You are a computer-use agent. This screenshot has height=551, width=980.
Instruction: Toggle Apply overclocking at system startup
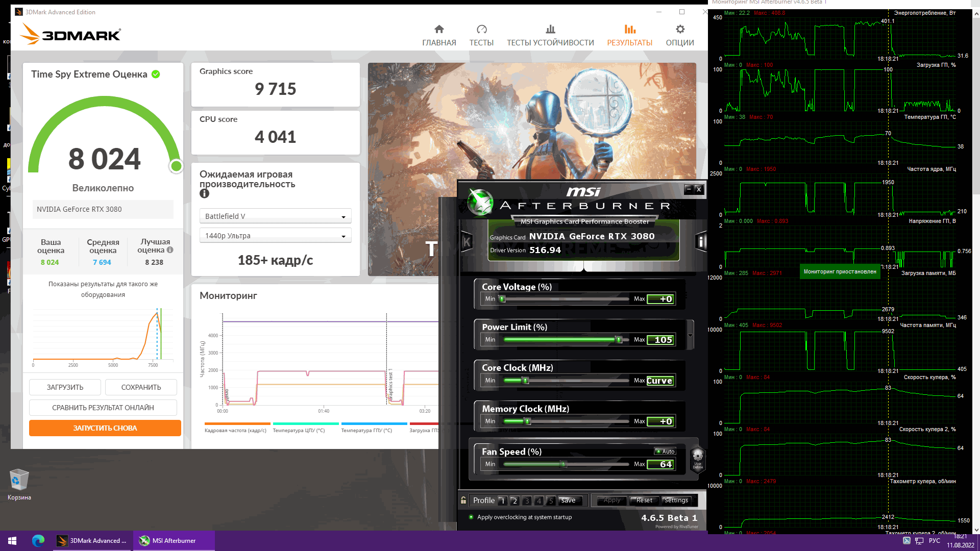point(471,517)
